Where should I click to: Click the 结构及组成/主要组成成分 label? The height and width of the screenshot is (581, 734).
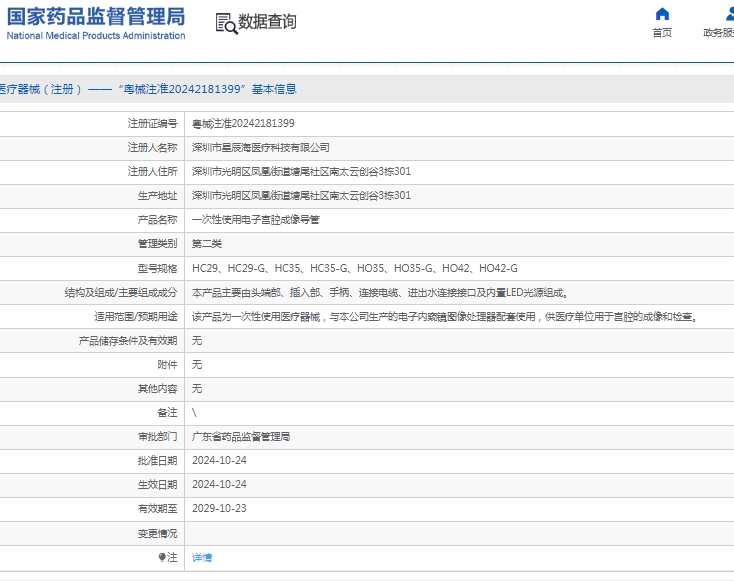pos(121,293)
